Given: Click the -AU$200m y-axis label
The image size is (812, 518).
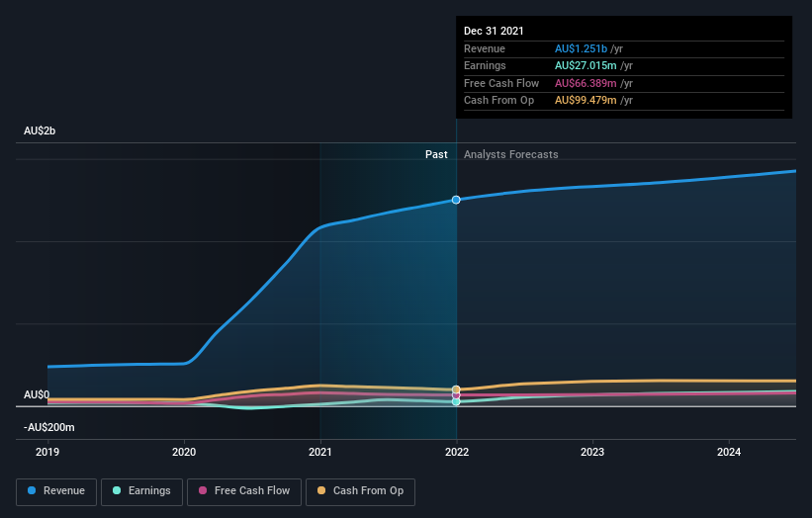Looking at the screenshot, I should click(x=49, y=427).
